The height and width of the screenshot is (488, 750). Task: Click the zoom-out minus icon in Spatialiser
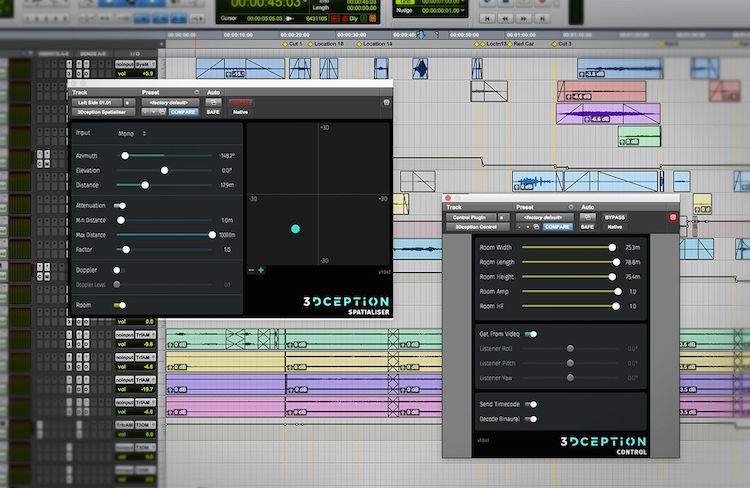pyautogui.click(x=251, y=270)
